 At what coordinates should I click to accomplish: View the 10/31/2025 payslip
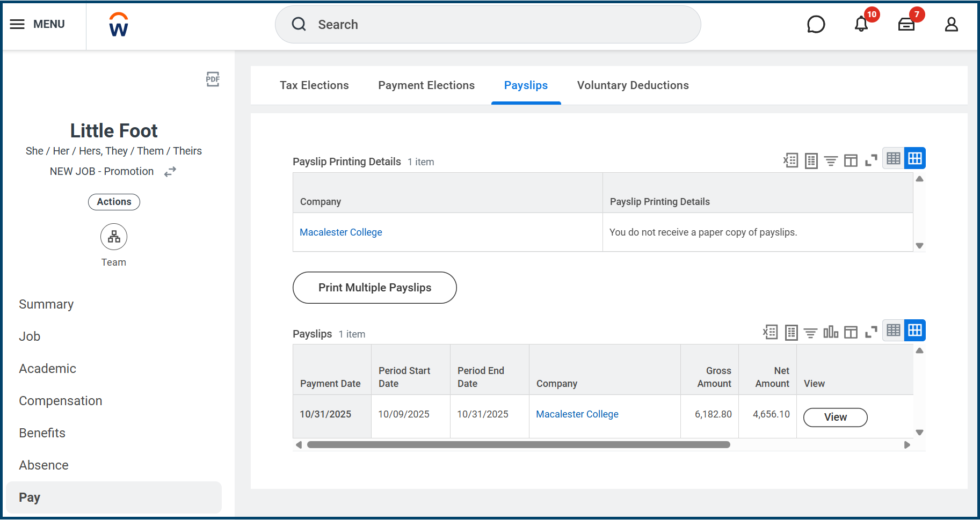pyautogui.click(x=835, y=417)
